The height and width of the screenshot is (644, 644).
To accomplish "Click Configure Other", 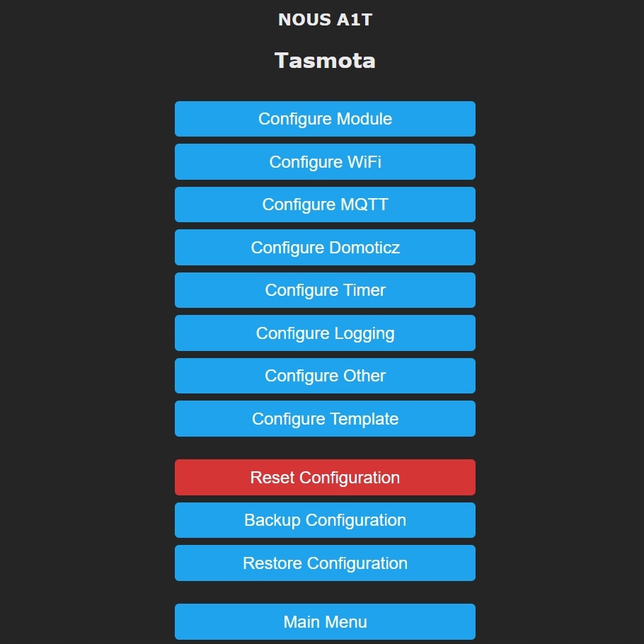I will 325,376.
